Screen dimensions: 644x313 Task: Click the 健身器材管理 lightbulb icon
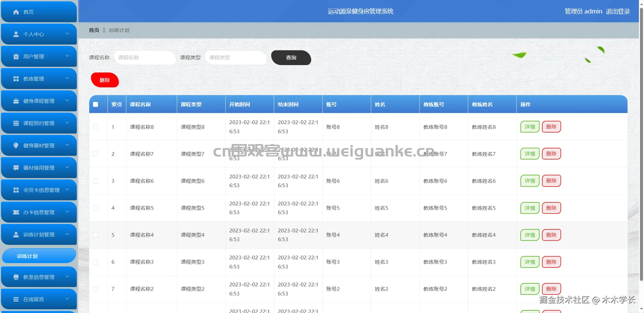point(16,146)
